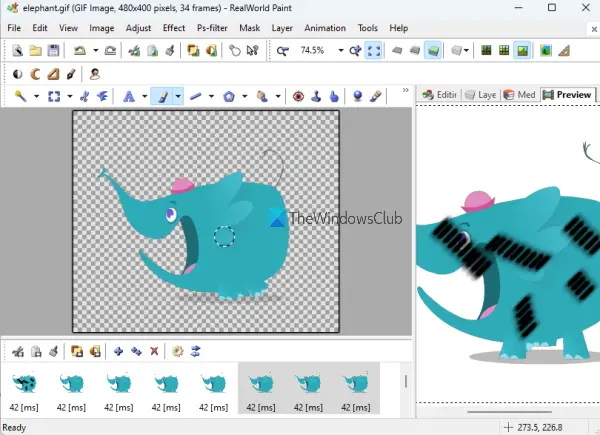Open frame settings with the gear icon
Screen dimensions: 600x435
pos(178,351)
